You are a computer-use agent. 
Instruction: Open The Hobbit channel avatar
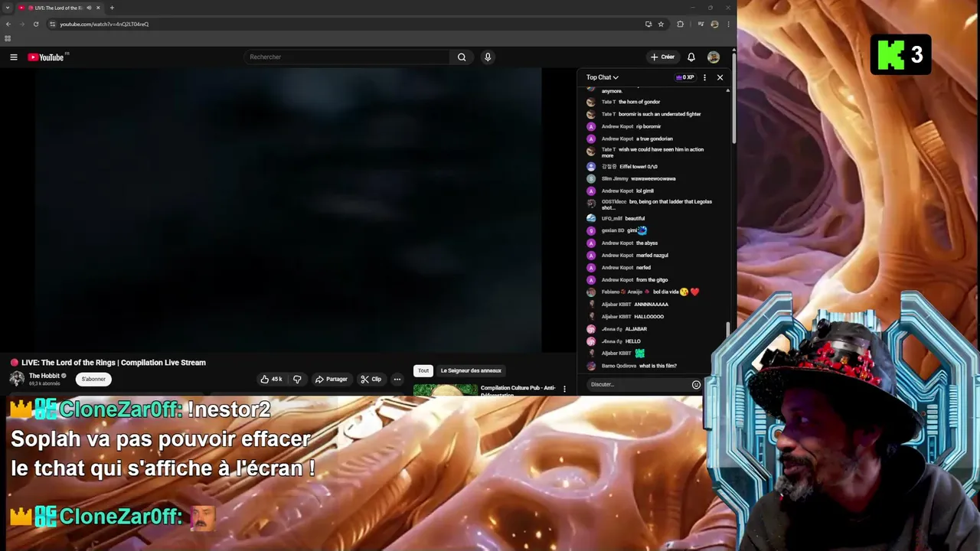(16, 379)
